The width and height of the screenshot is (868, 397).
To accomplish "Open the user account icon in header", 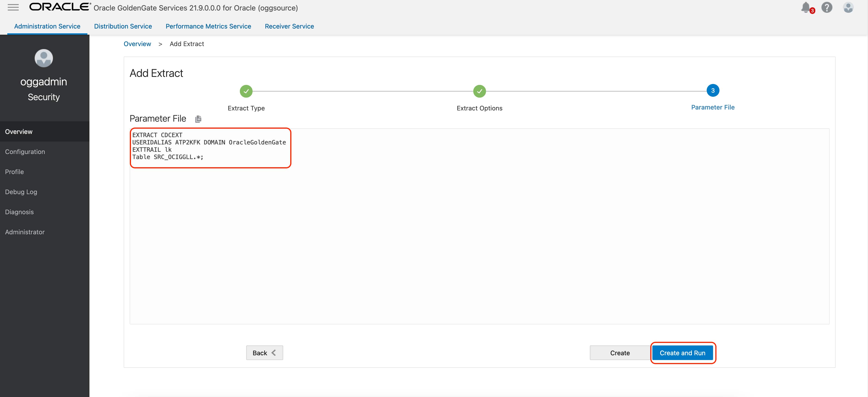I will tap(848, 7).
